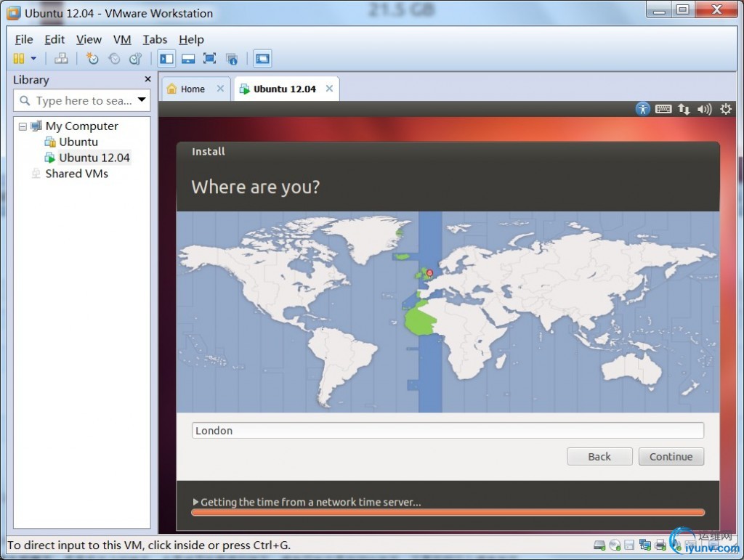Open the View menu
The image size is (744, 560).
pos(89,39)
